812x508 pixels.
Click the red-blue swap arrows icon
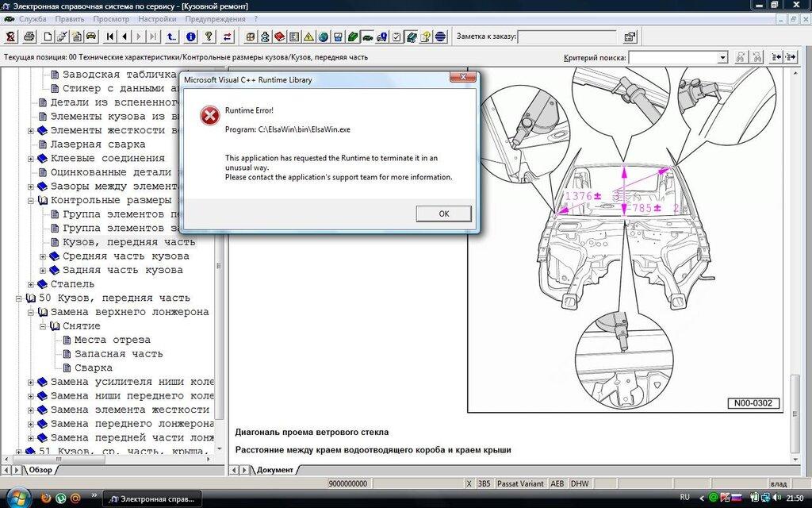[228, 37]
